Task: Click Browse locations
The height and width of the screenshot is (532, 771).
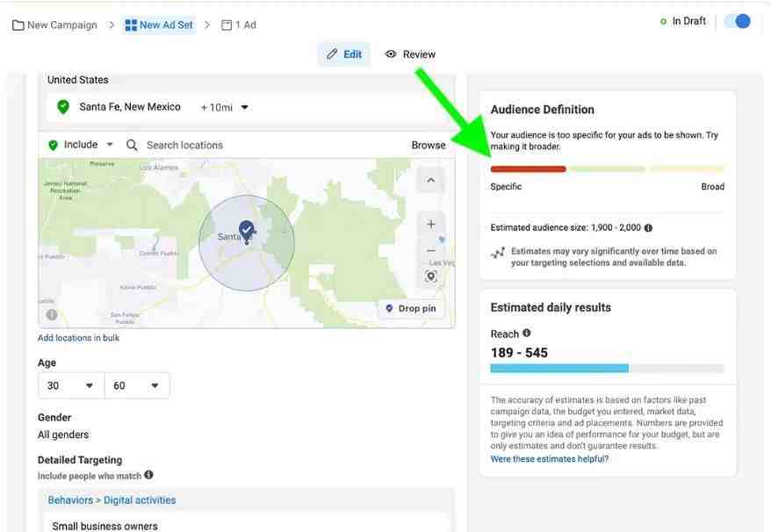Action: [429, 145]
